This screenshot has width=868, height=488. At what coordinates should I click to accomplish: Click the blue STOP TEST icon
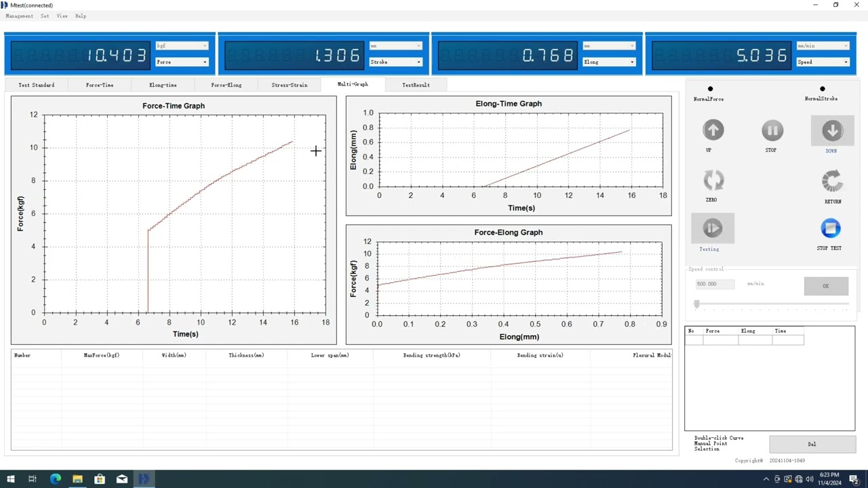click(x=830, y=228)
